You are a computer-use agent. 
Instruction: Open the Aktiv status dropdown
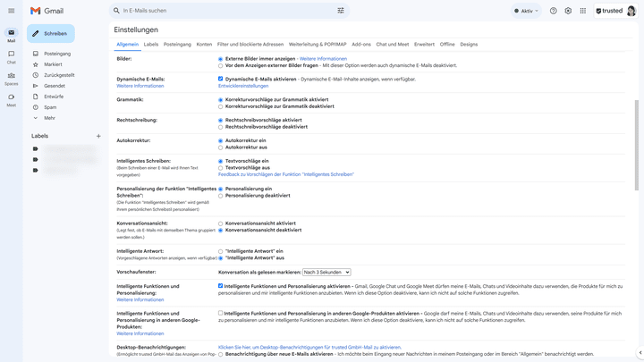(x=526, y=11)
